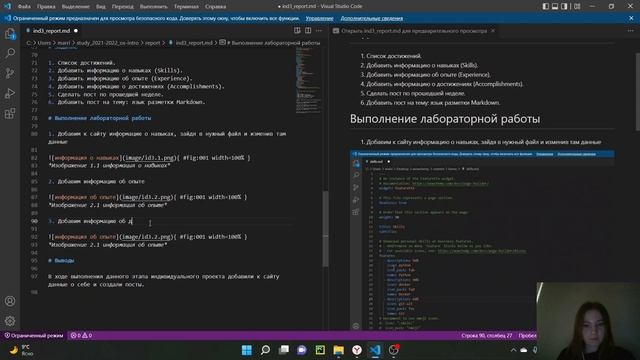
Task: Open the Manage gear icon
Action: pyautogui.click(x=10, y=321)
